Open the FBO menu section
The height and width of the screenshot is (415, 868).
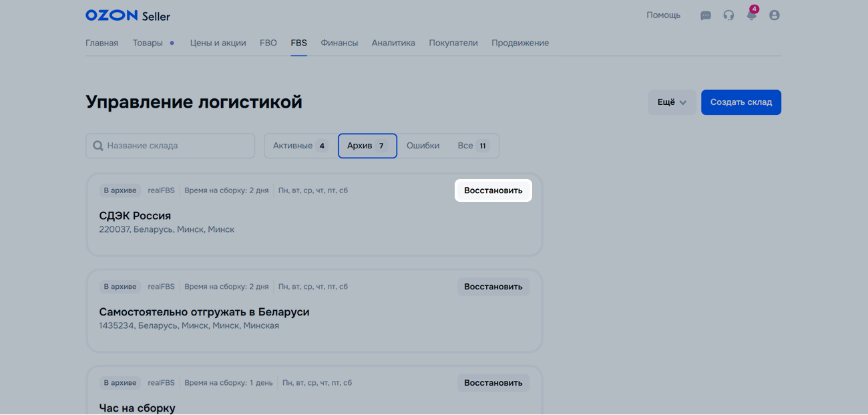pyautogui.click(x=268, y=43)
